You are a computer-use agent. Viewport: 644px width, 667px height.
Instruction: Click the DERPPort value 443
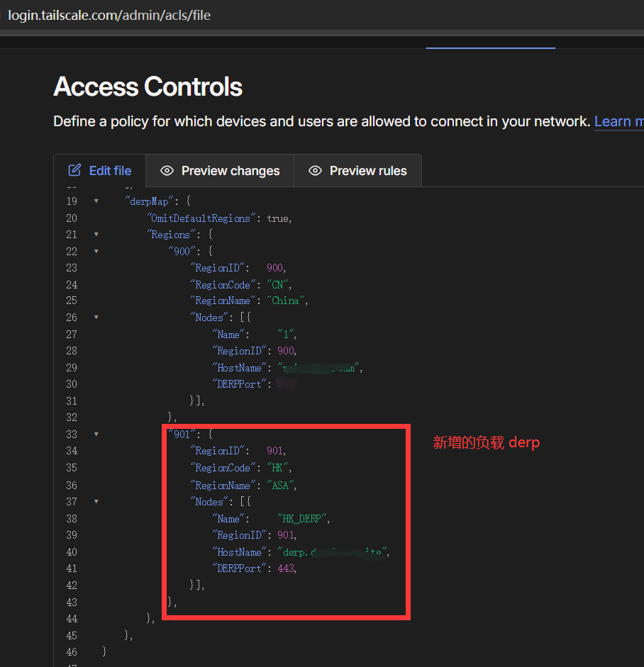[286, 568]
